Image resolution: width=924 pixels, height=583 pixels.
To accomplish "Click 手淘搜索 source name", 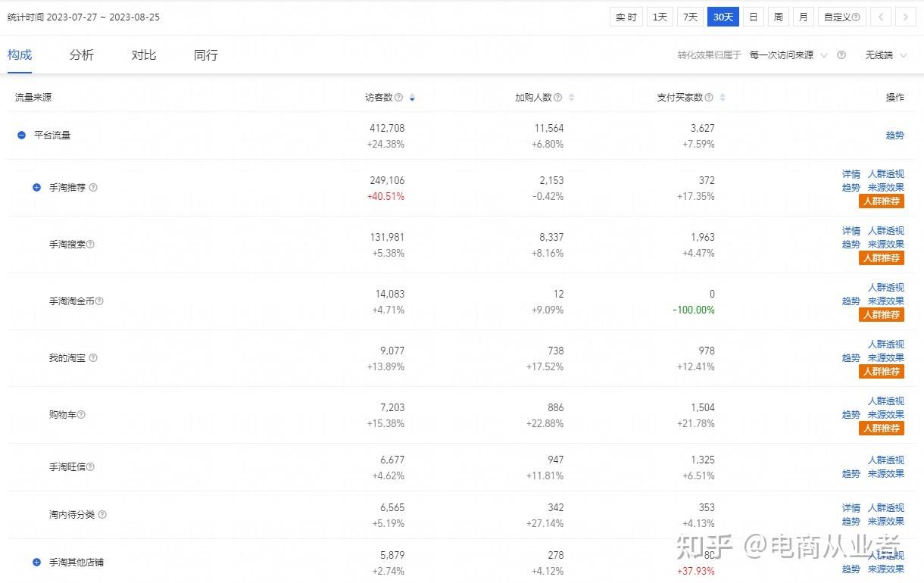I will point(67,244).
